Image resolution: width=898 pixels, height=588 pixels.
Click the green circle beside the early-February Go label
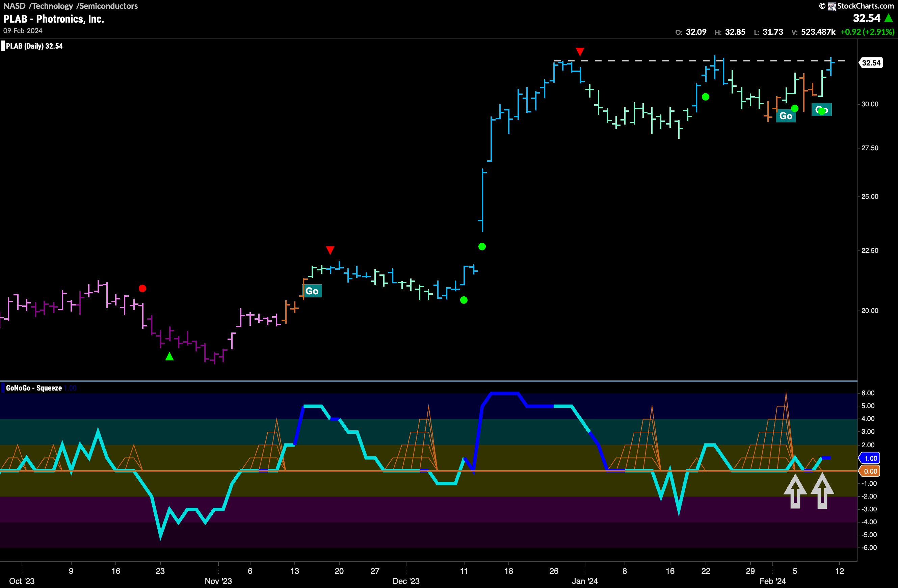point(795,109)
